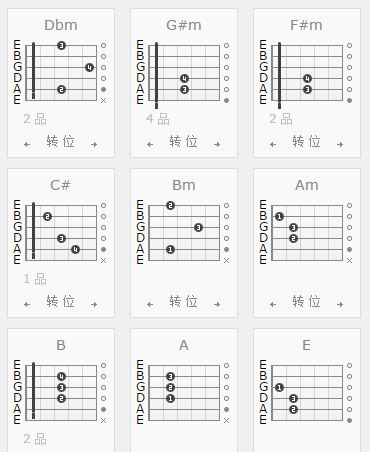Click the B chord fretboard diagram

(61, 393)
